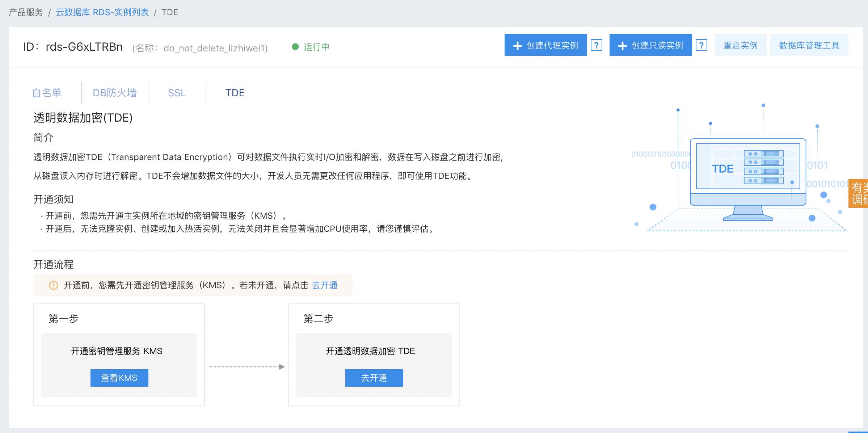Select the SSL tab
The image size is (868, 433).
(177, 93)
